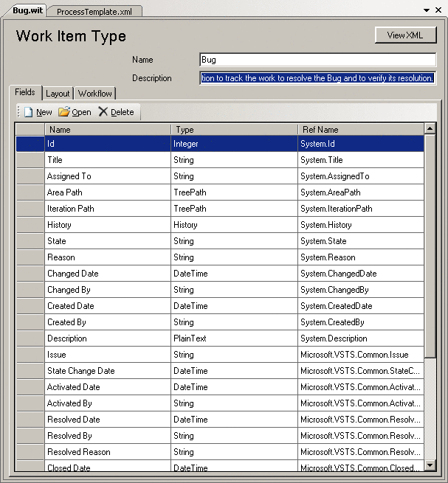Select the Area Path field name cell
The height and width of the screenshot is (483, 448).
click(108, 192)
